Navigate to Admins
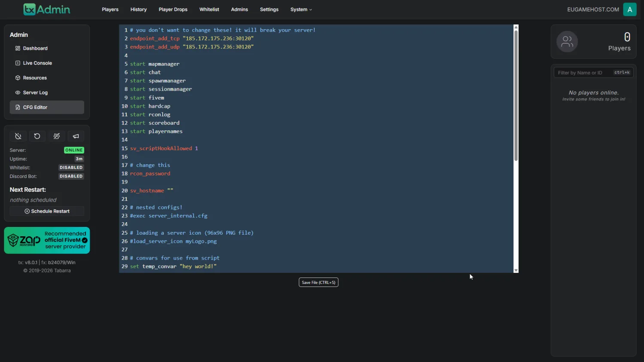Viewport: 644px width, 362px height. [x=240, y=9]
